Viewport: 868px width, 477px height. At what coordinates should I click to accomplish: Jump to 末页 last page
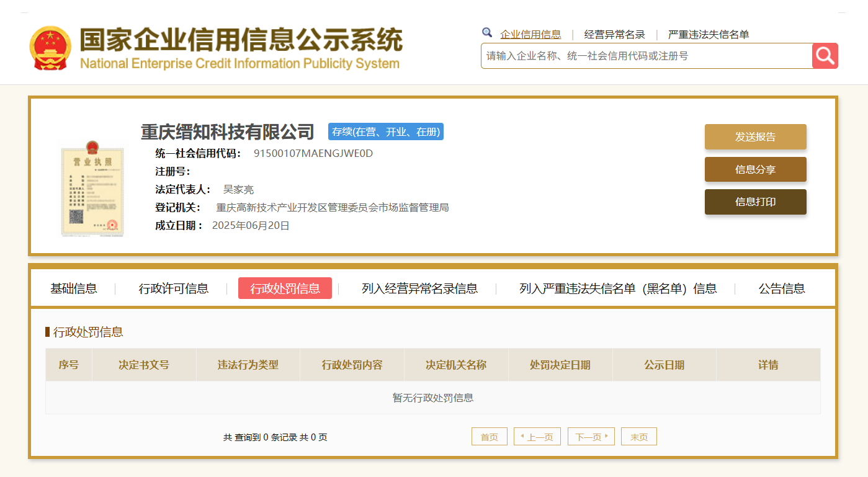click(639, 437)
